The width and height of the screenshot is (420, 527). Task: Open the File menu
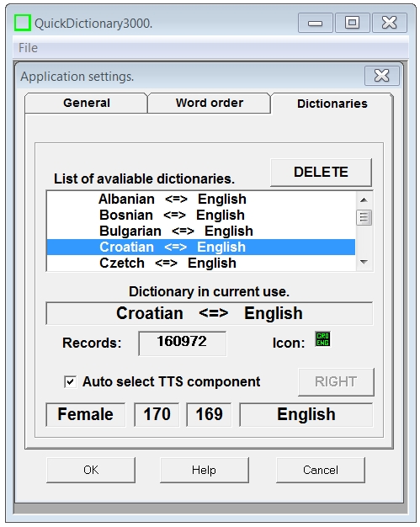[28, 48]
